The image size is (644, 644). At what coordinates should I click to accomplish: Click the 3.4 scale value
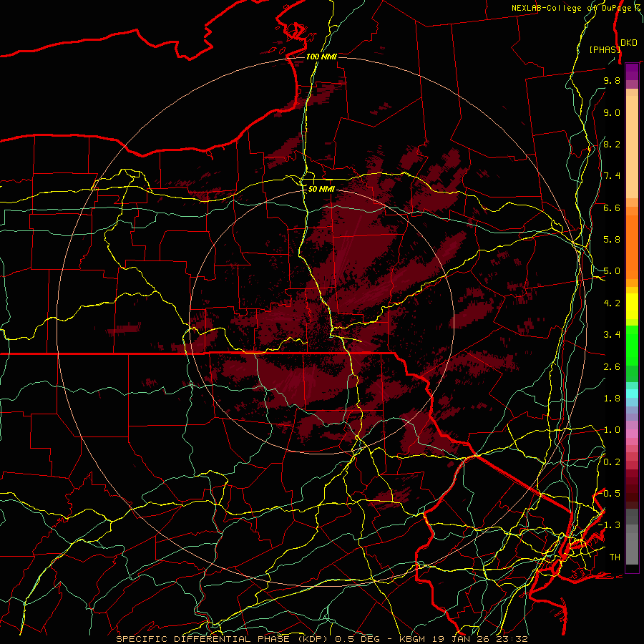pyautogui.click(x=612, y=335)
